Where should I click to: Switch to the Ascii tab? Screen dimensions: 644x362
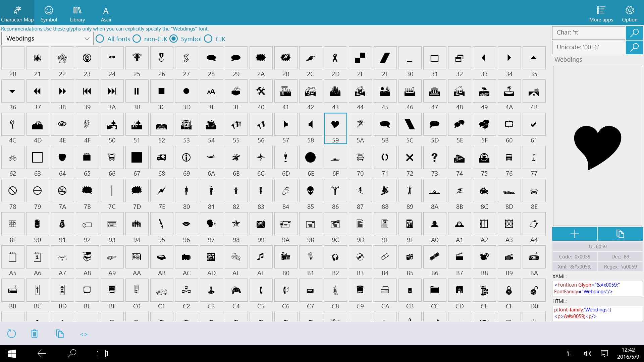coord(106,13)
